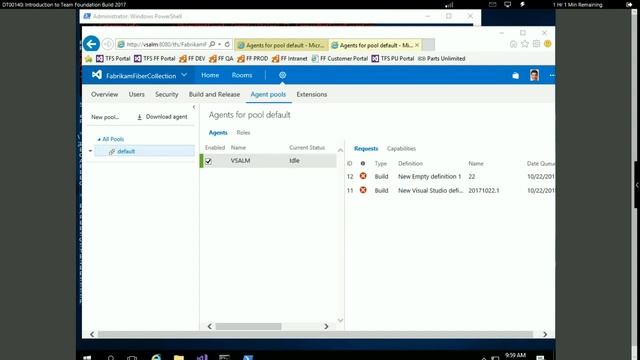This screenshot has height=360, width=640.
Task: Open the Home hub
Action: click(x=210, y=75)
